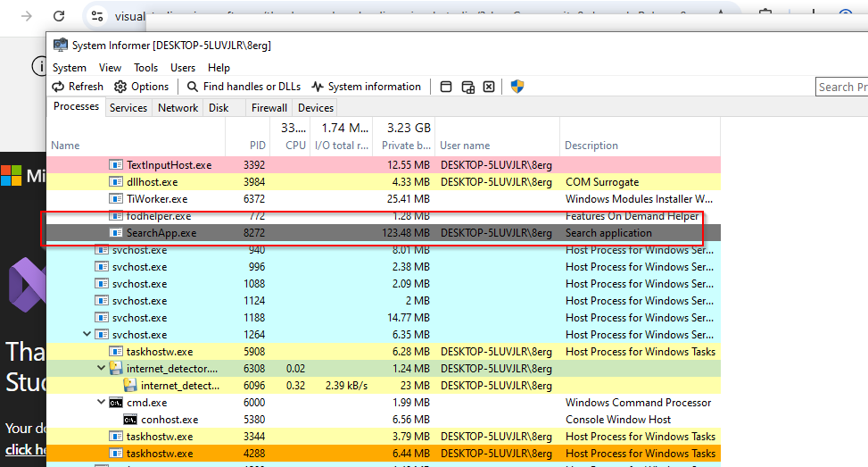Collapse the internet_detector parent process node
Viewport: 868px width, 467px height.
coord(102,368)
